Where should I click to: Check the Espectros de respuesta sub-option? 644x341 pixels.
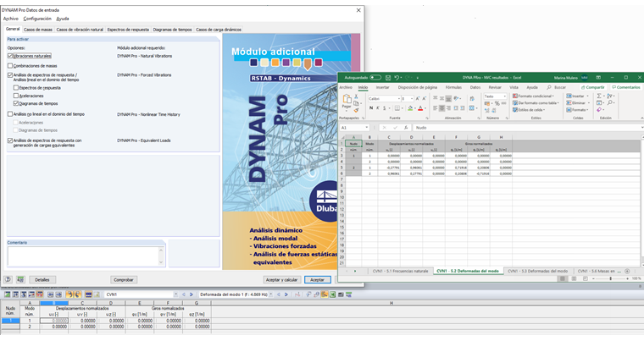tap(16, 87)
